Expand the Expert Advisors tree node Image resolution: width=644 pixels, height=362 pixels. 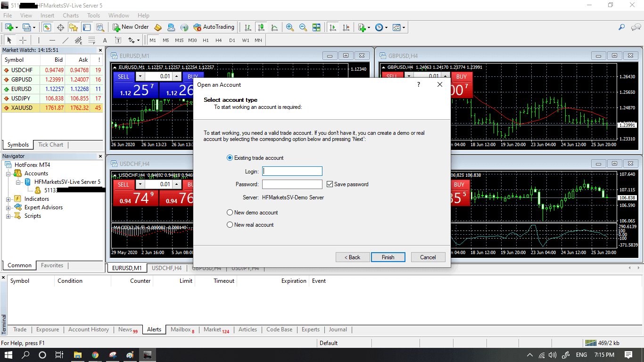(x=8, y=208)
